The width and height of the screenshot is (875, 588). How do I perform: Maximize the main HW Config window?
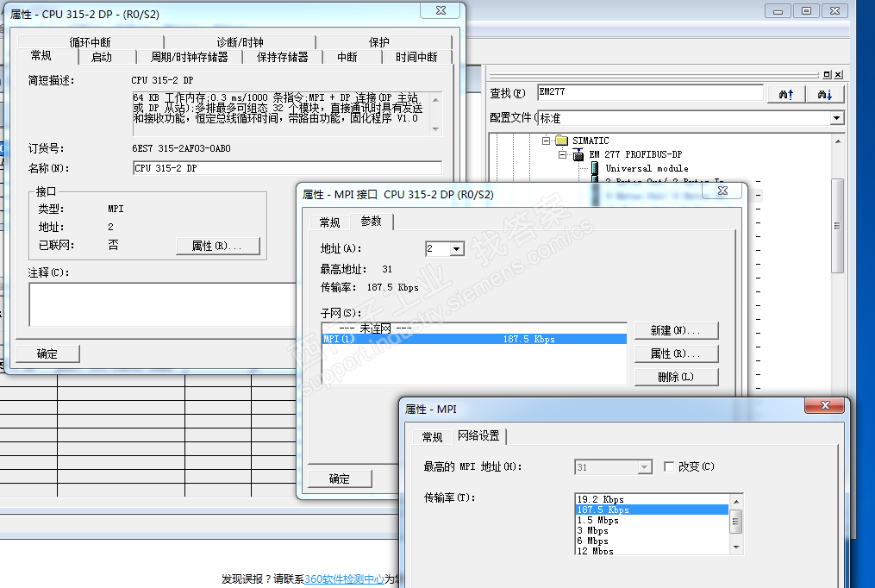[x=806, y=11]
